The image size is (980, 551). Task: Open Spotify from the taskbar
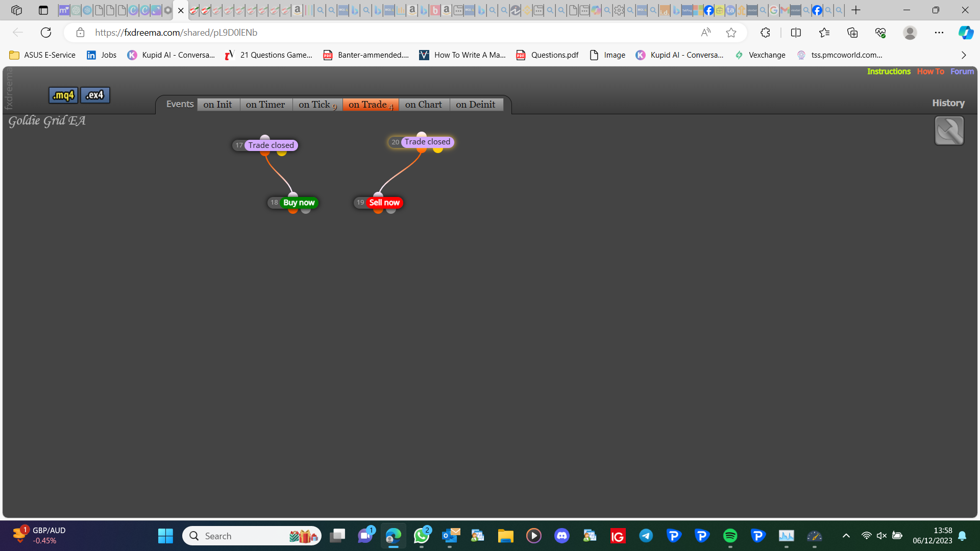[x=730, y=536]
